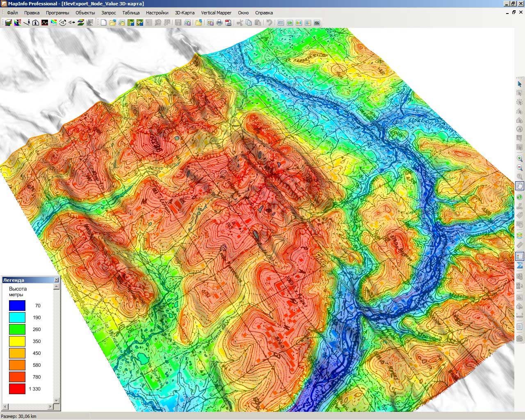The image size is (525, 420).
Task: Activate the Grabber hand tool
Action: (x=520, y=186)
